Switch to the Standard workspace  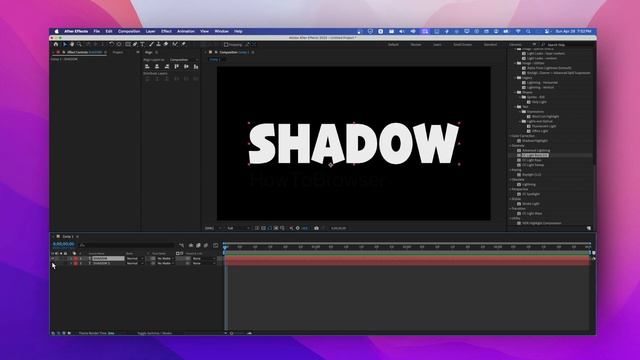pos(490,44)
